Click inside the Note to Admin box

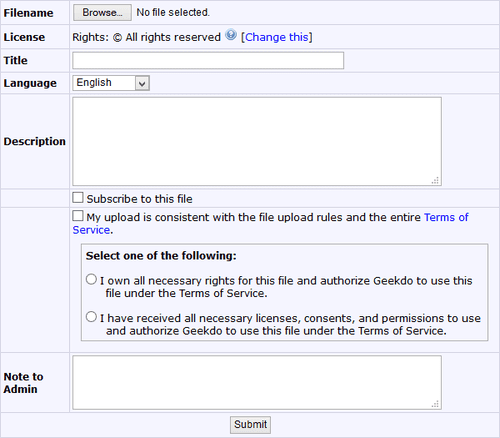coord(257,382)
